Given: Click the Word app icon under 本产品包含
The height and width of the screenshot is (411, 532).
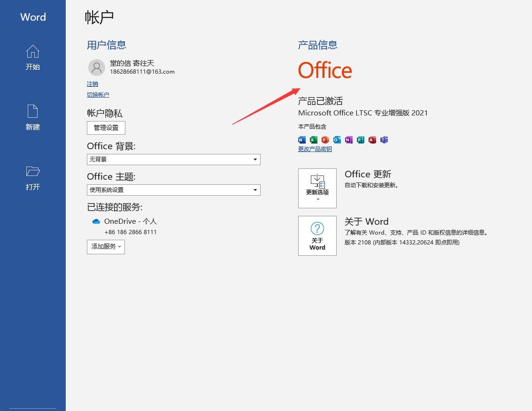Looking at the screenshot, I should tap(301, 140).
